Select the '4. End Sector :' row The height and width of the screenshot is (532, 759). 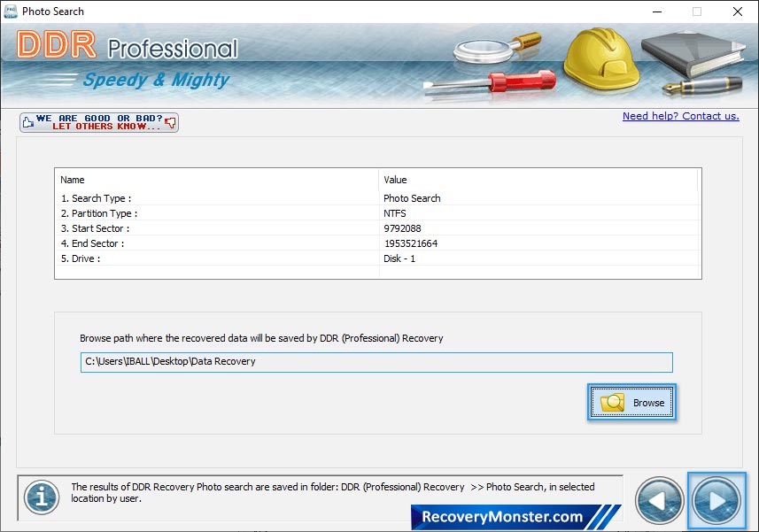[377, 243]
